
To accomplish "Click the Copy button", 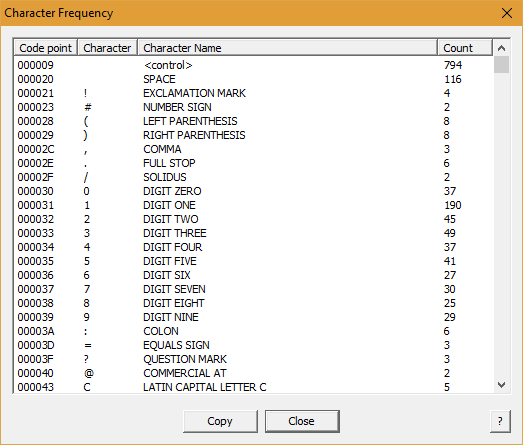I will 220,421.
